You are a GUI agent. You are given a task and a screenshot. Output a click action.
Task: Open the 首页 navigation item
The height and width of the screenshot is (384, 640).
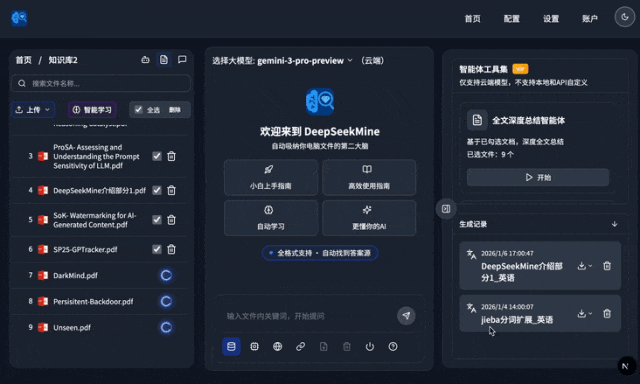[x=472, y=19]
